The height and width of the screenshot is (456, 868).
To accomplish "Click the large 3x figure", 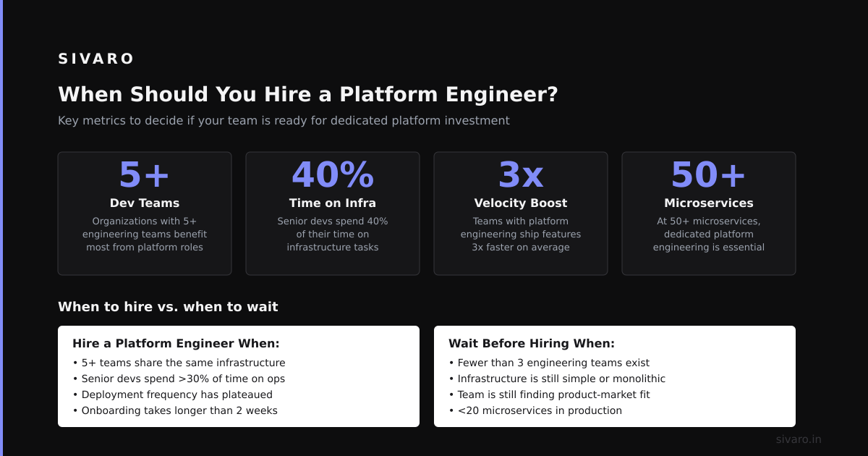I will [x=521, y=174].
